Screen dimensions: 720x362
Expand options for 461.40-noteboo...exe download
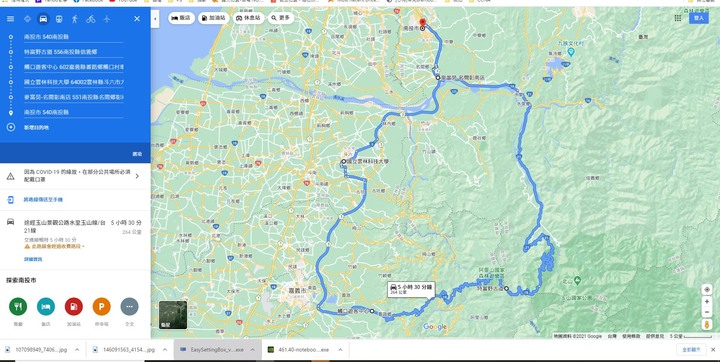click(340, 350)
